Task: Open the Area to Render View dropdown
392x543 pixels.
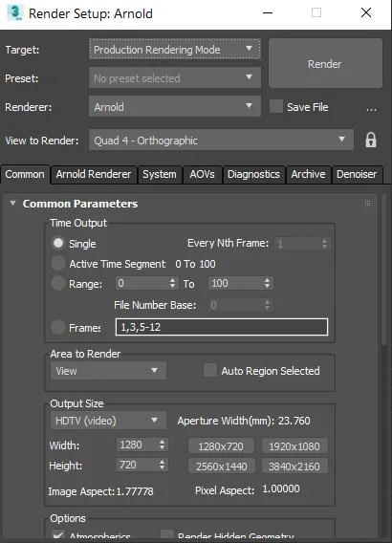Action: click(108, 371)
